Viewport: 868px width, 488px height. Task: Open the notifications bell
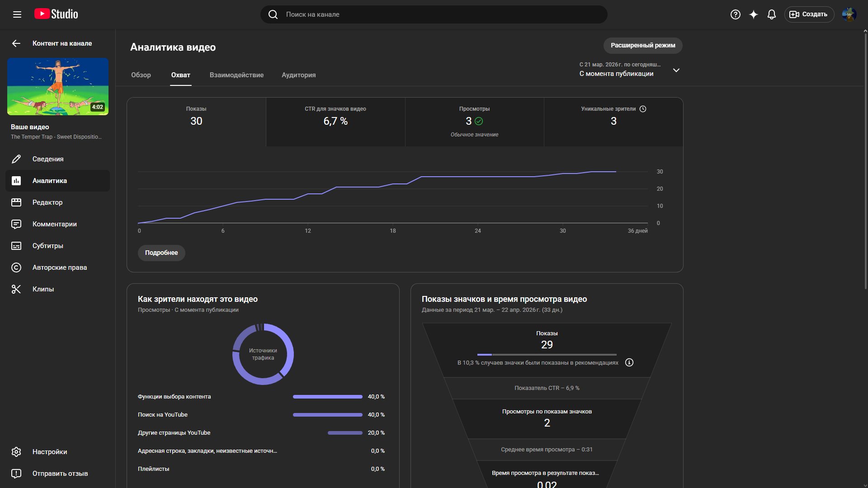point(772,14)
